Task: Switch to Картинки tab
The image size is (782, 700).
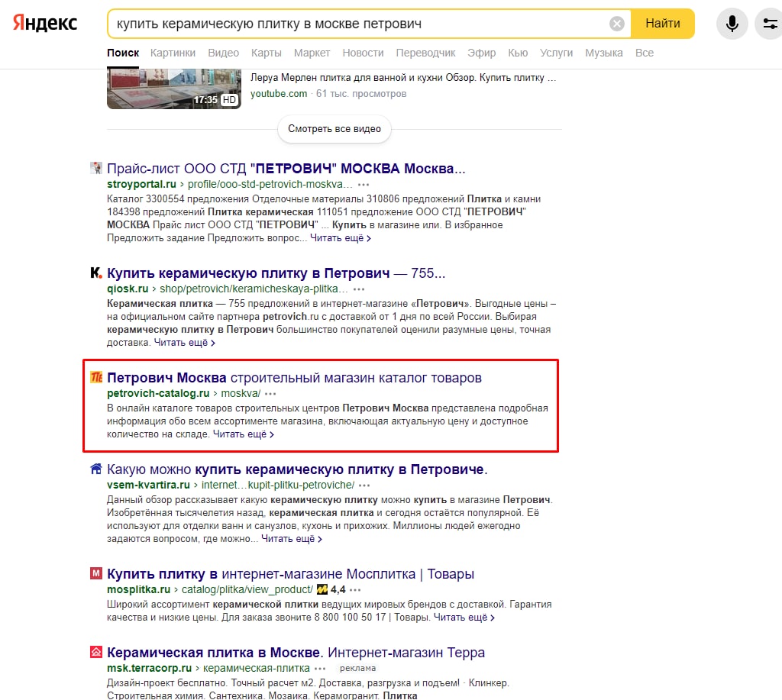Action: click(x=173, y=53)
